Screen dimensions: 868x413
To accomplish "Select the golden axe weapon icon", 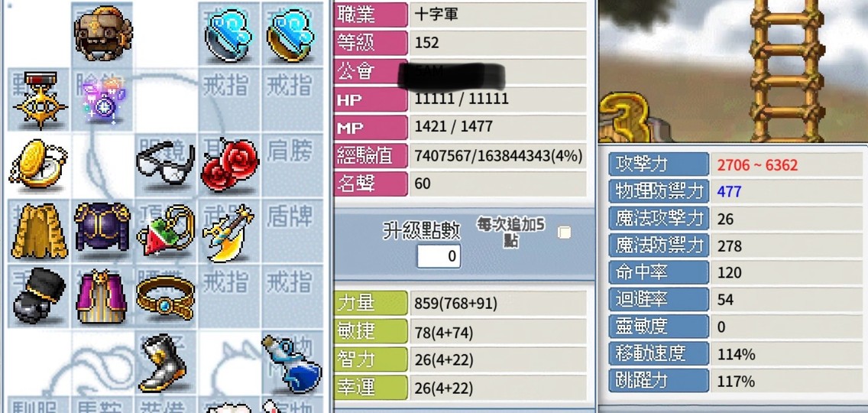I will 228,233.
